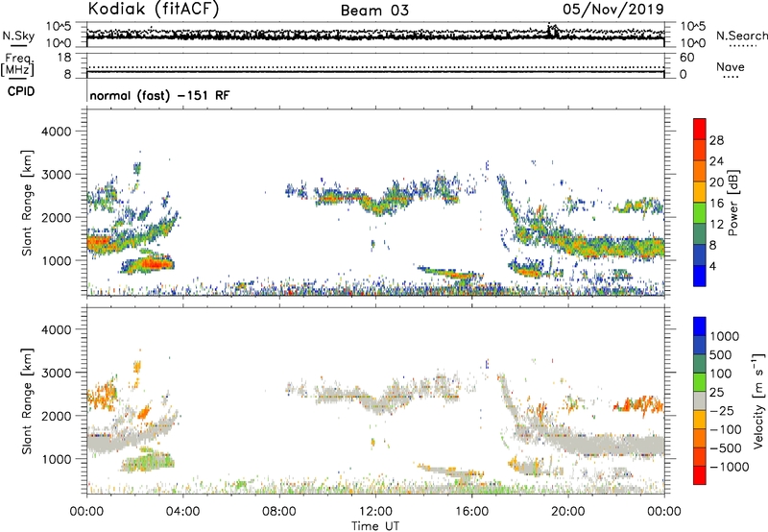Click the 'Beam 03' header label
The width and height of the screenshot is (768, 532).
(x=374, y=11)
